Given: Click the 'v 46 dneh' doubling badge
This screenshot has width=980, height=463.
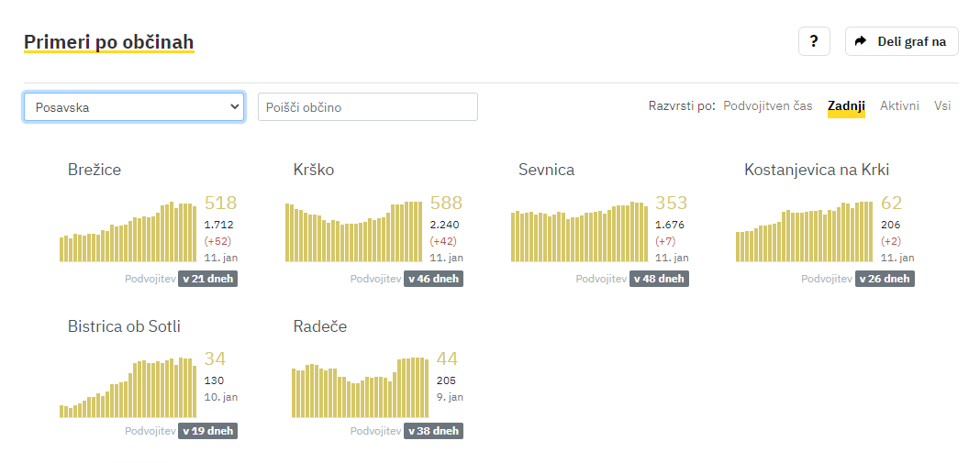Looking at the screenshot, I should 434,279.
